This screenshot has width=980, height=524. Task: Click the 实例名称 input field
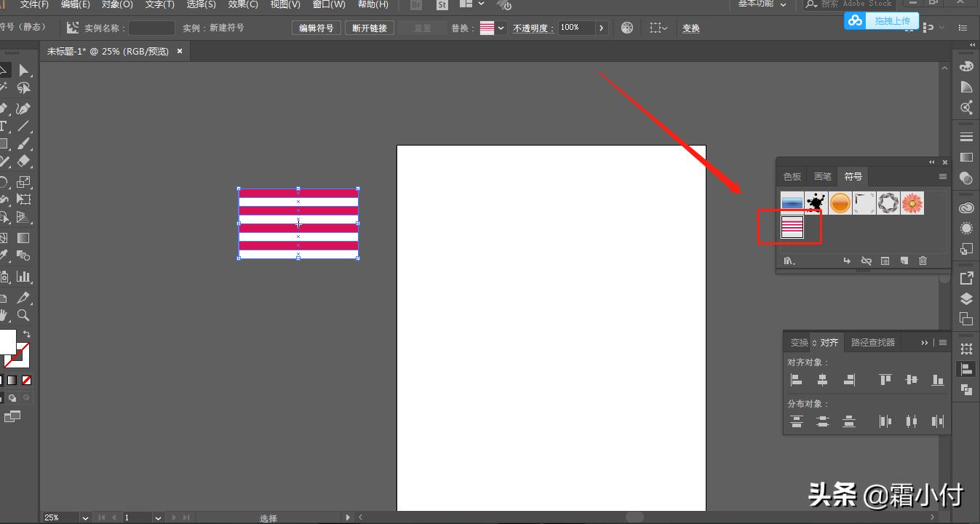(151, 28)
